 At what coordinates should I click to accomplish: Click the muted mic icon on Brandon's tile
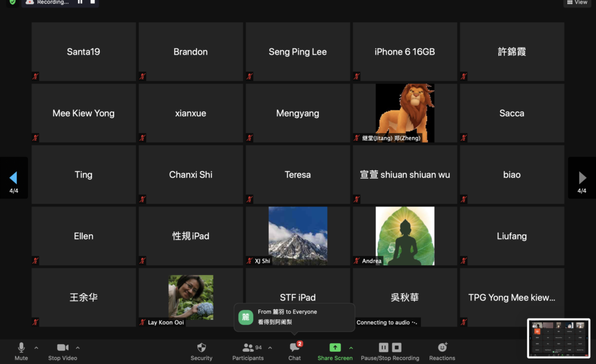coord(143,76)
